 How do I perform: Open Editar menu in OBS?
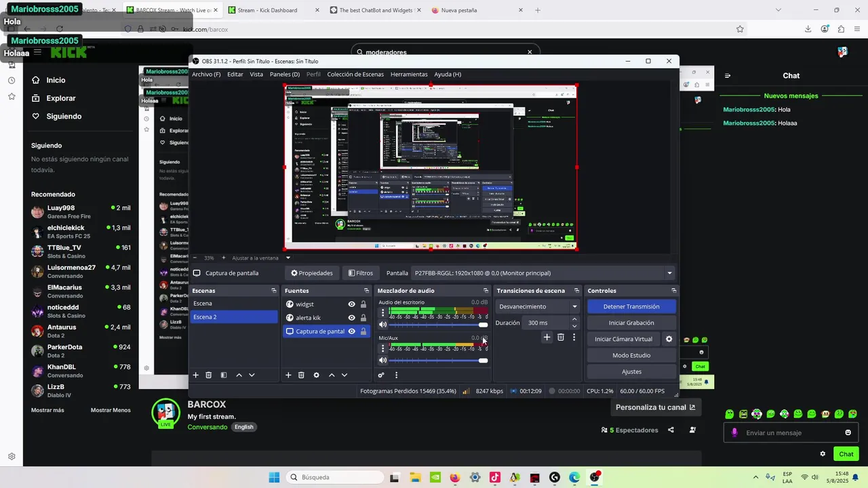tap(235, 75)
